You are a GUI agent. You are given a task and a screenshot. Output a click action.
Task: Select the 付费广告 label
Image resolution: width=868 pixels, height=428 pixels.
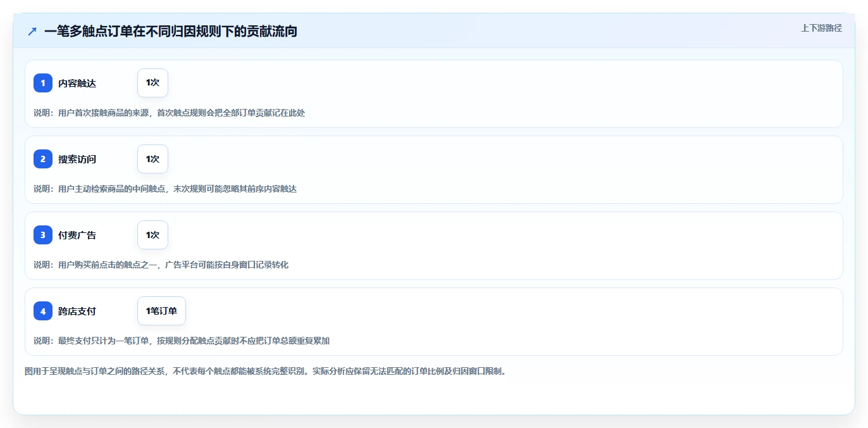(x=77, y=235)
